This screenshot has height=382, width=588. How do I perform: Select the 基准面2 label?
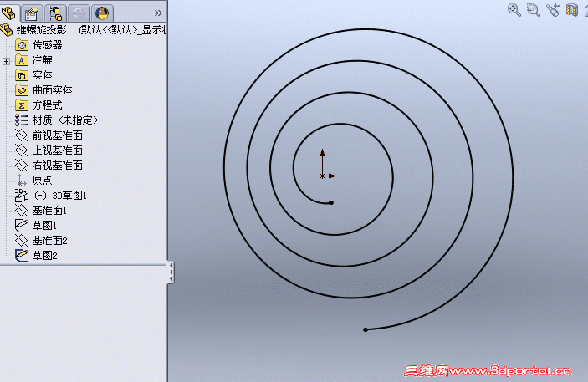click(50, 240)
